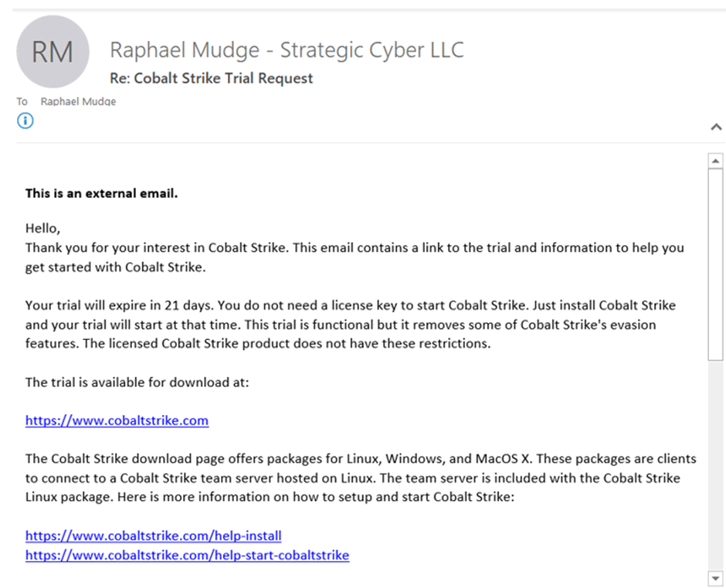Open the https://www.cobaltstrike.com link
Viewport: 726px width, 588px height.
117,420
